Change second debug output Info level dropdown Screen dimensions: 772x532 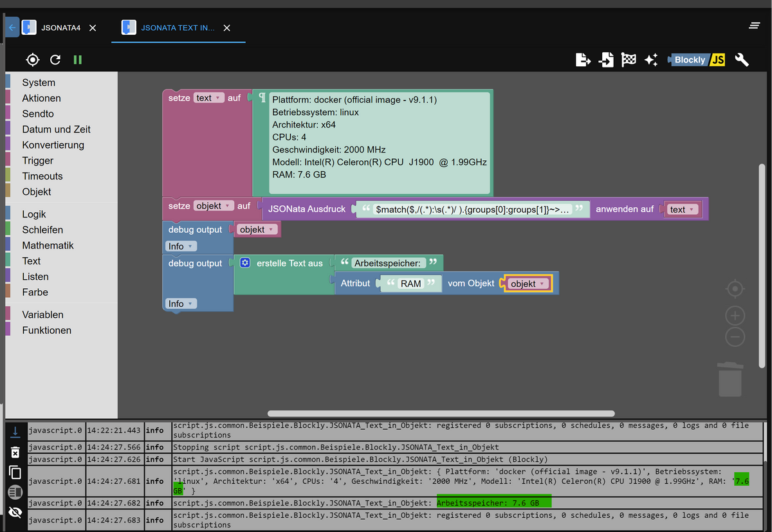[x=181, y=304]
